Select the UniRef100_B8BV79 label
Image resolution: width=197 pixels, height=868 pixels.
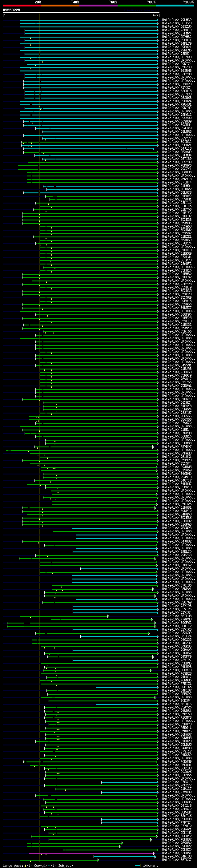click(x=177, y=670)
